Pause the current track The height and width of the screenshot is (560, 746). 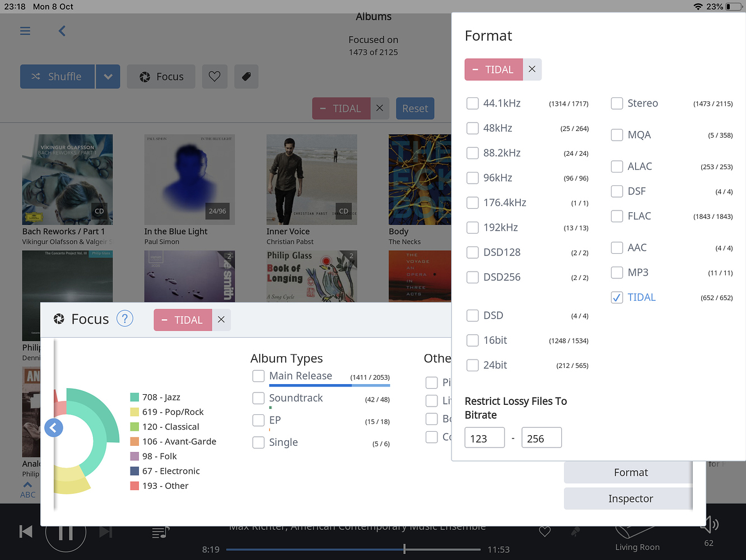(66, 532)
